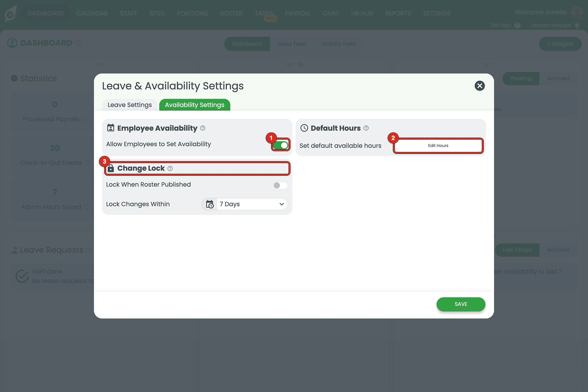Viewport: 588px width, 392px height.
Task: Click the hidden-eye icon above the middle widget
Action: [301, 64]
